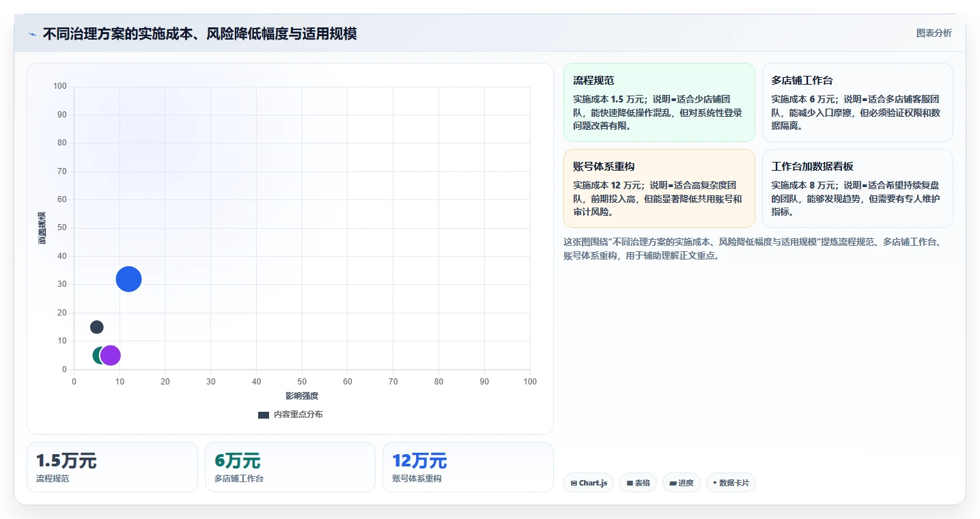Click the diamond icon in 数据卡片 chip
This screenshot has height=519, width=980.
pos(715,483)
